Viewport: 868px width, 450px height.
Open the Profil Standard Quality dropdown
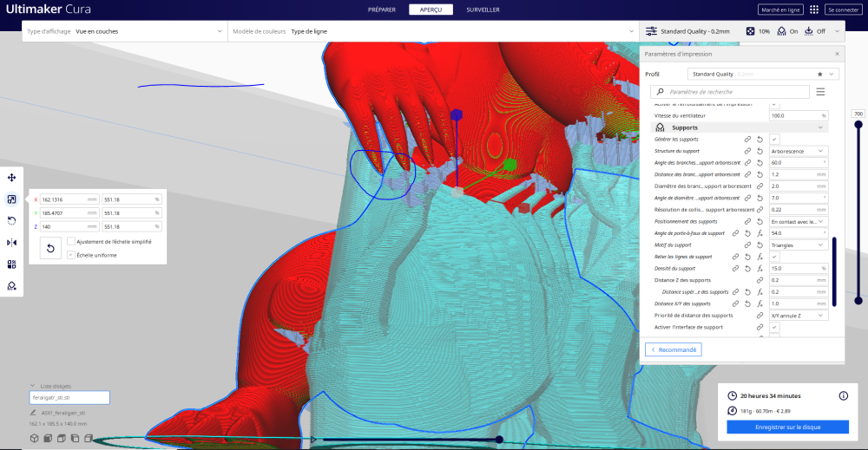[x=763, y=74]
